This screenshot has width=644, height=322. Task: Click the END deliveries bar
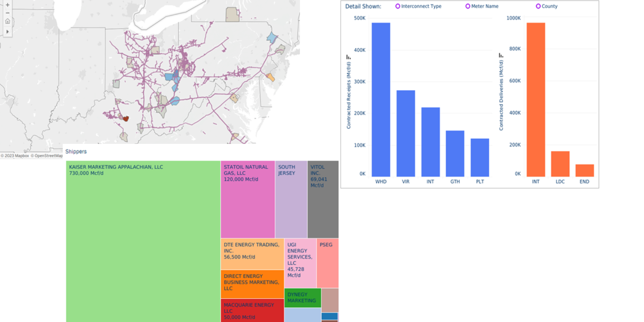point(585,170)
